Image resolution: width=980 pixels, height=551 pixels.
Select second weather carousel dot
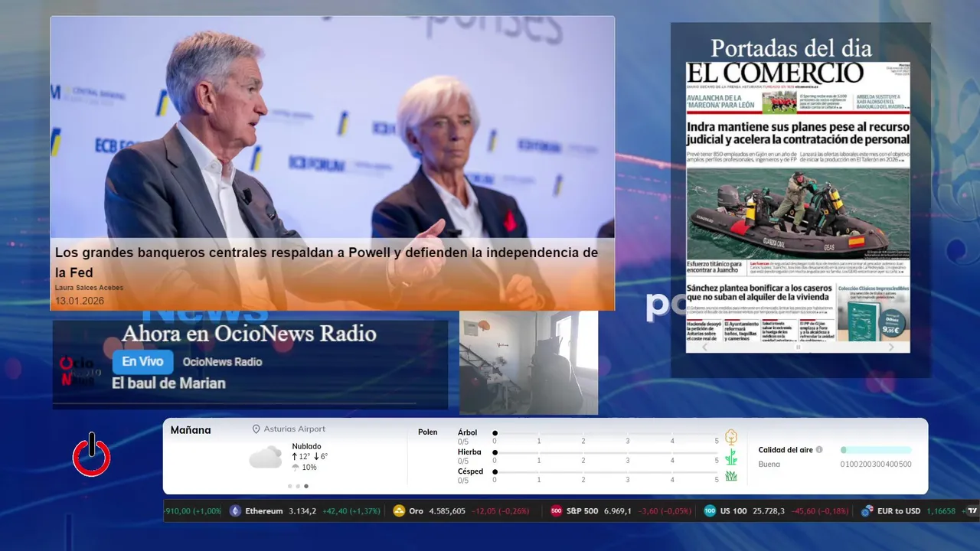coord(298,486)
